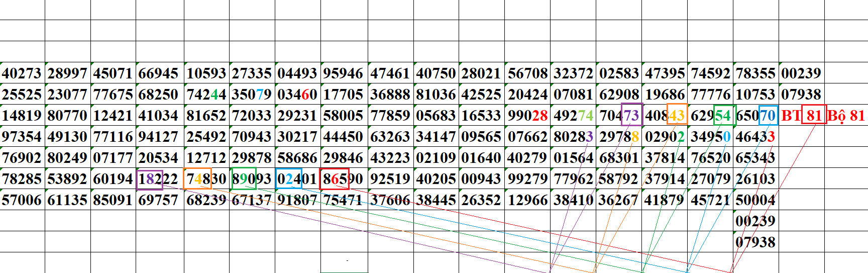This screenshot has width=868, height=273.
Task: Click the cell showing 12966
Action: tap(527, 200)
